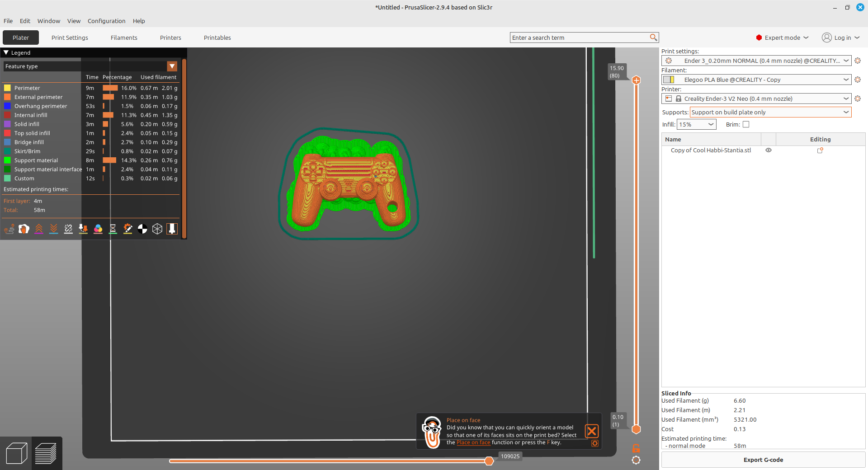
Task: Open the Edit menu
Action: (25, 21)
